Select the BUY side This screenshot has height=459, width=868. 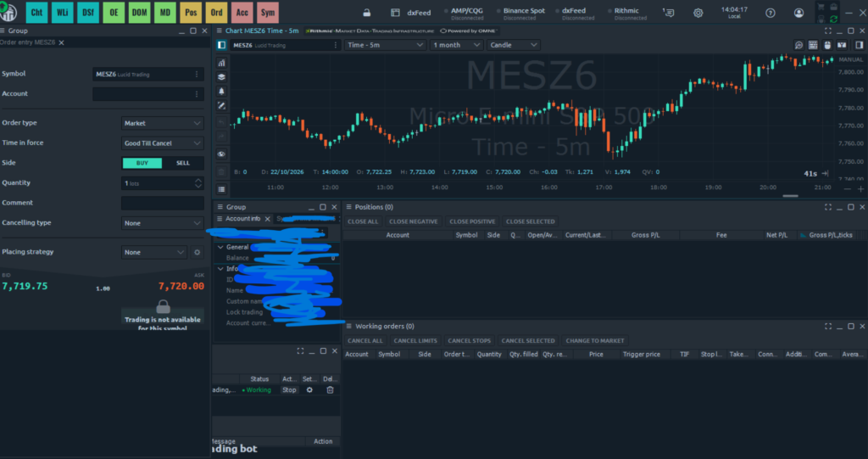click(x=142, y=163)
